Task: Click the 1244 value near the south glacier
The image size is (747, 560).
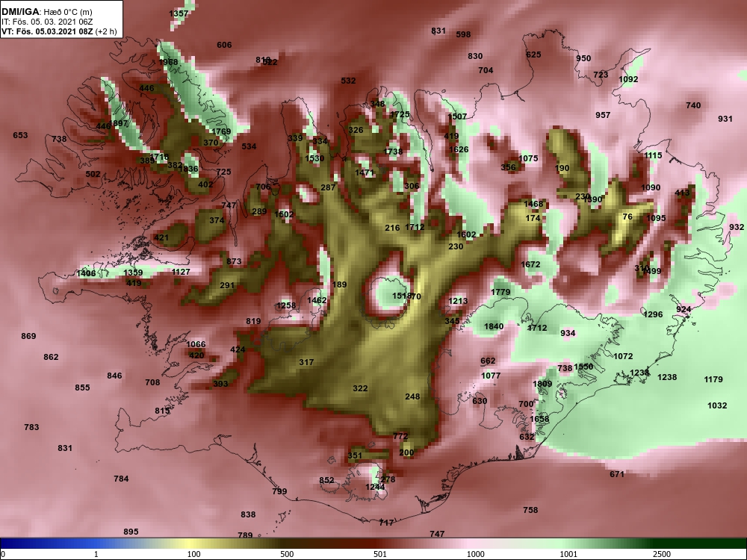Action: [x=375, y=487]
